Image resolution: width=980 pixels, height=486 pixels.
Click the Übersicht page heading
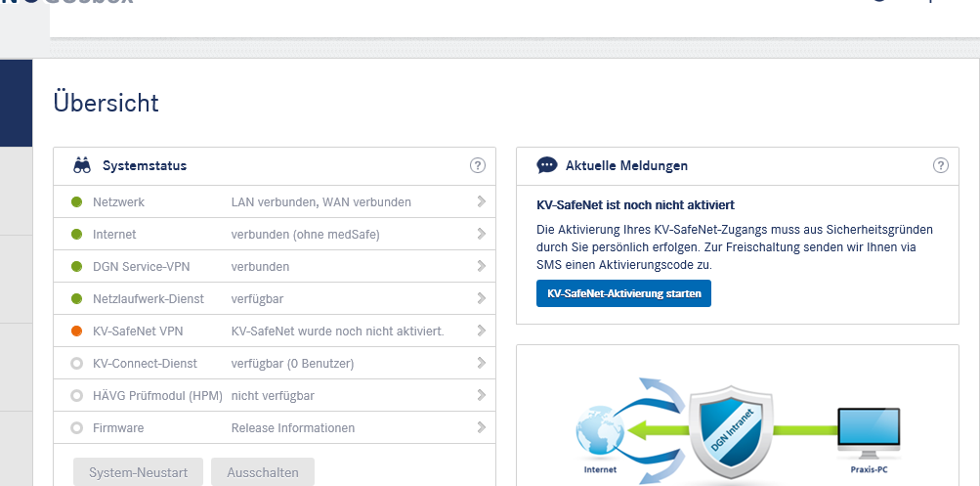pos(107,103)
